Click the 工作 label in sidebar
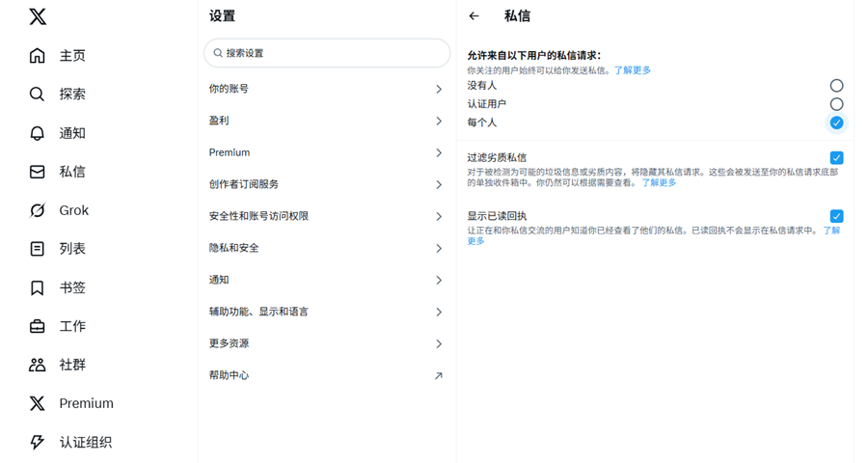Screen dimensions: 868x463 click(x=72, y=326)
